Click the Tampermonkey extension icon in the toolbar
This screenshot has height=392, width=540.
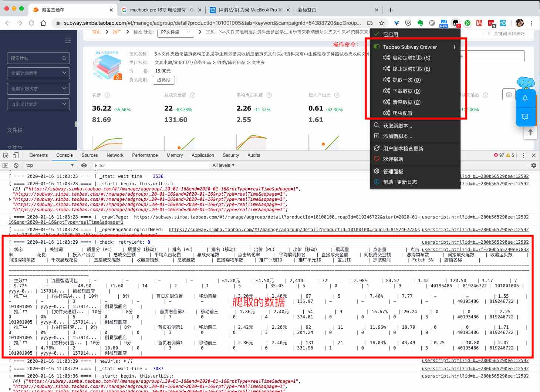[456, 23]
